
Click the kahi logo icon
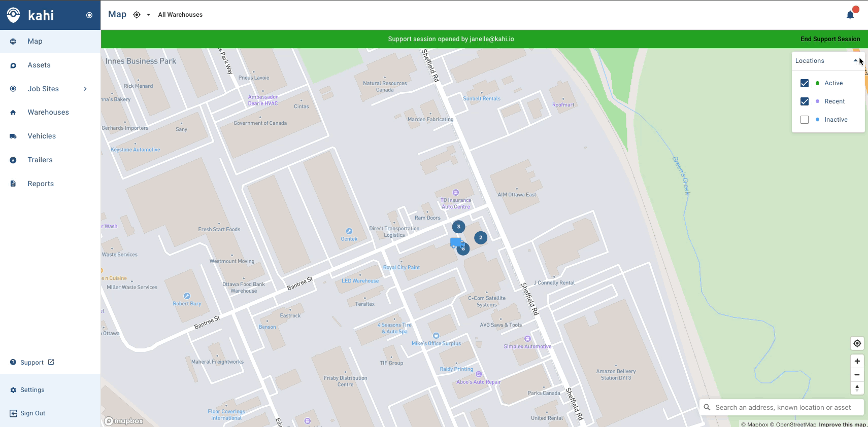pyautogui.click(x=14, y=15)
